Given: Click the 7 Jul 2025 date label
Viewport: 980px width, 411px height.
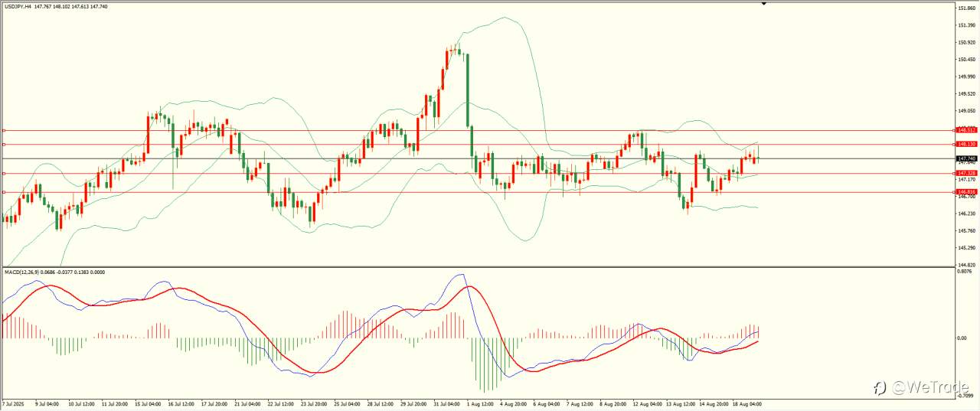Looking at the screenshot, I should click(x=14, y=403).
